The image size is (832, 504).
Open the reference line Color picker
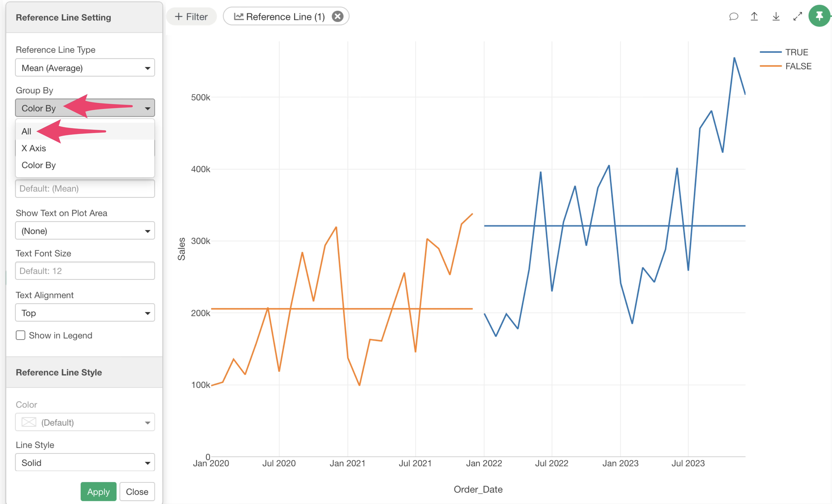(85, 422)
